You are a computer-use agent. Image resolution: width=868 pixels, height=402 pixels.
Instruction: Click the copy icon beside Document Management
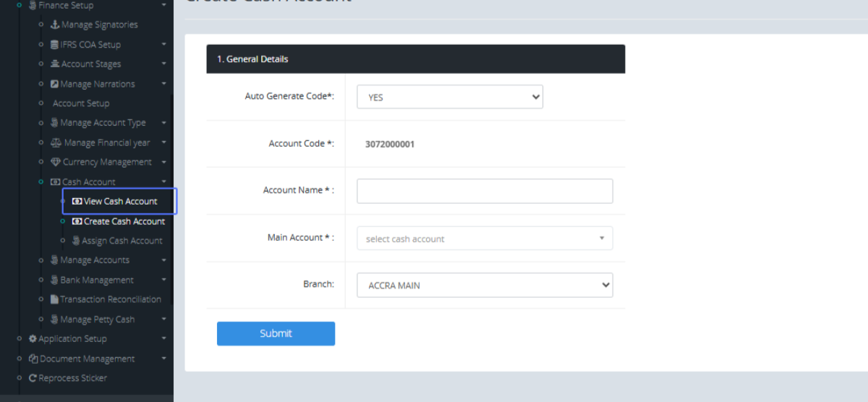33,359
